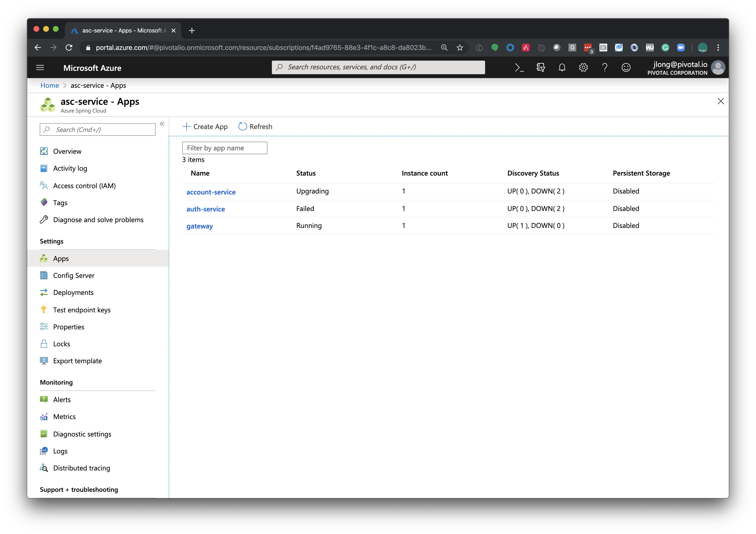Close the asc-service browser tab
Screen dimensions: 756x534
click(173, 31)
